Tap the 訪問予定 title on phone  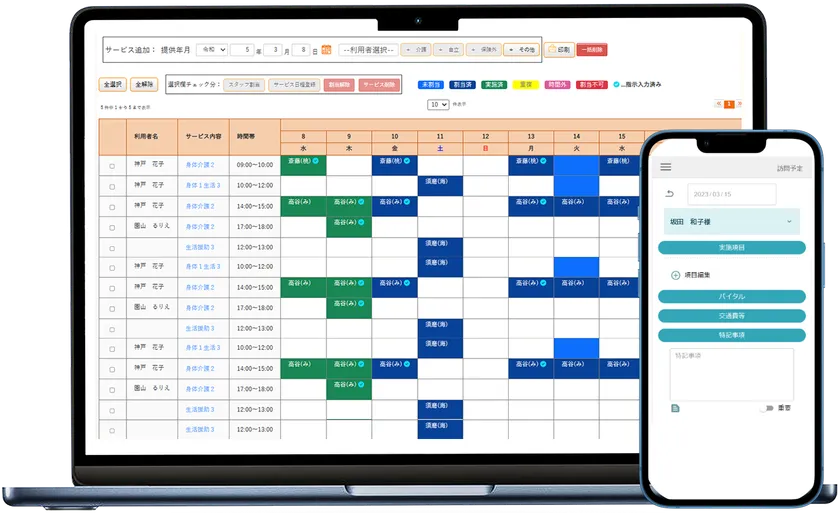789,168
